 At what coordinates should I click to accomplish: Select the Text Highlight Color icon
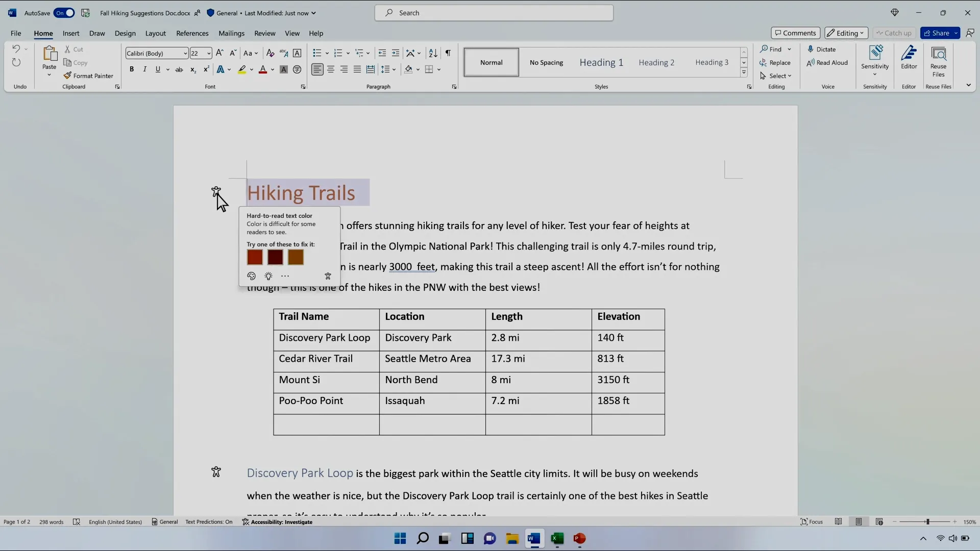click(241, 69)
